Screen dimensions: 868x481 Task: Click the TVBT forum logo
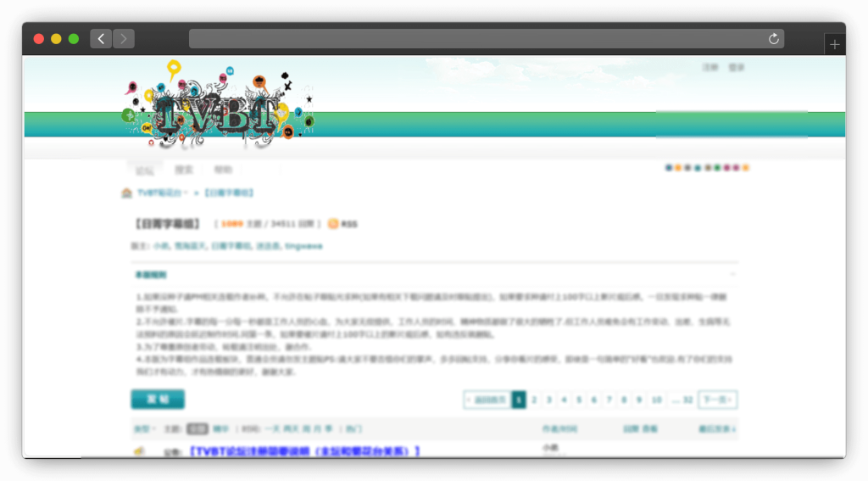tap(218, 105)
